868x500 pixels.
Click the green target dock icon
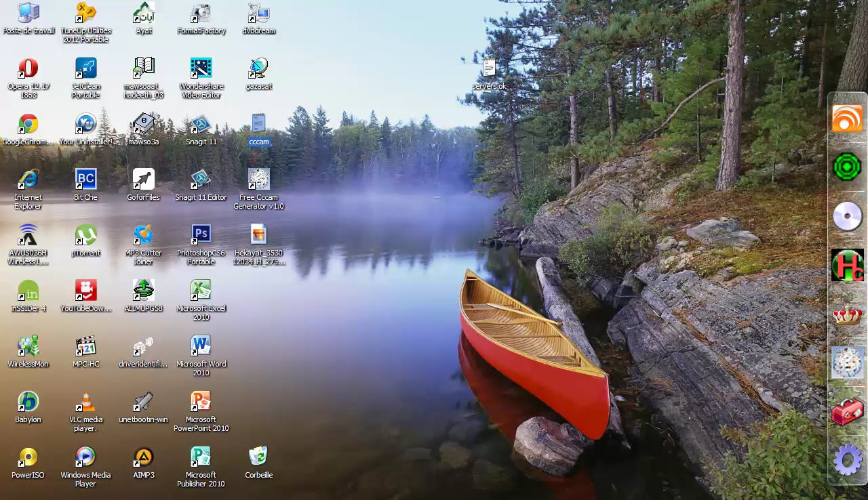tap(847, 167)
